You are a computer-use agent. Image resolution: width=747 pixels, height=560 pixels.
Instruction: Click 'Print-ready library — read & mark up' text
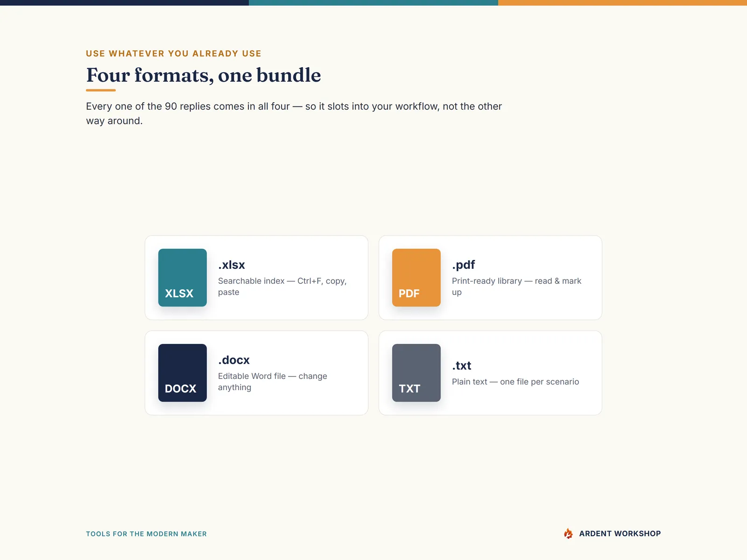517,287
